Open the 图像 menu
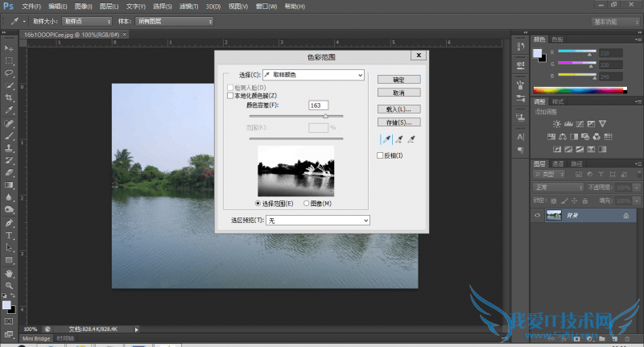The image size is (644, 347). (x=82, y=6)
